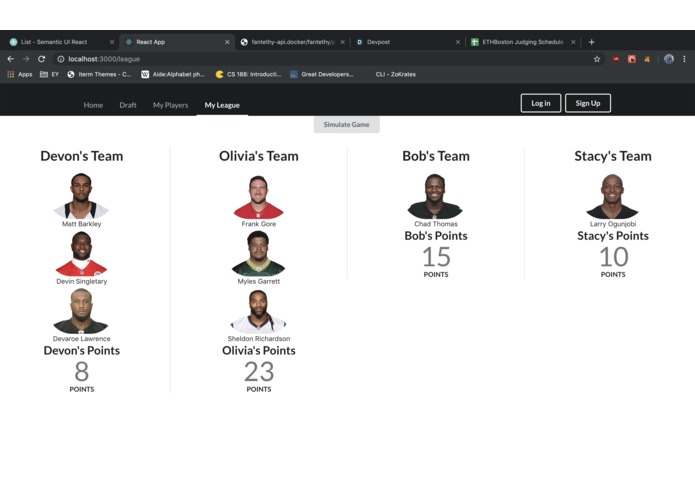Image resolution: width=695 pixels, height=494 pixels.
Task: Click the Devaroe Lawrence name caption
Action: click(82, 338)
